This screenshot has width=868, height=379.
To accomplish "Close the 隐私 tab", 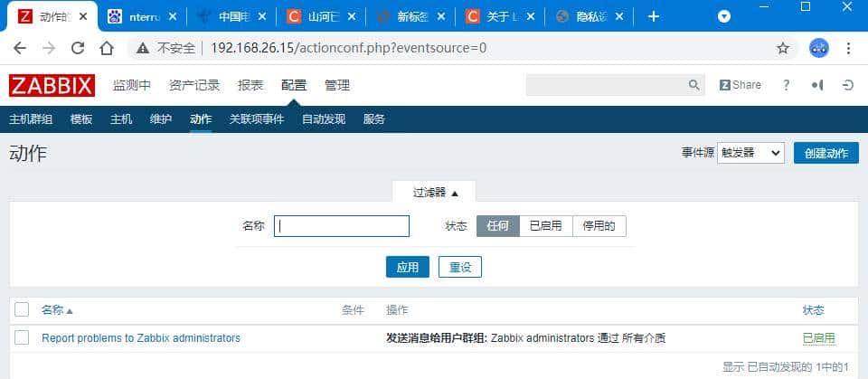I will point(619,16).
